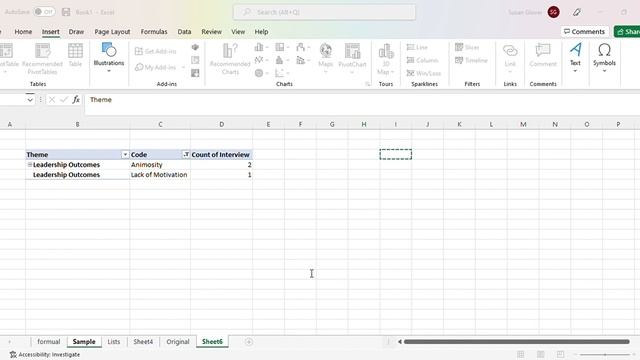Image resolution: width=640 pixels, height=360 pixels.
Task: Open the pie chart dropdown
Action: 261,73
